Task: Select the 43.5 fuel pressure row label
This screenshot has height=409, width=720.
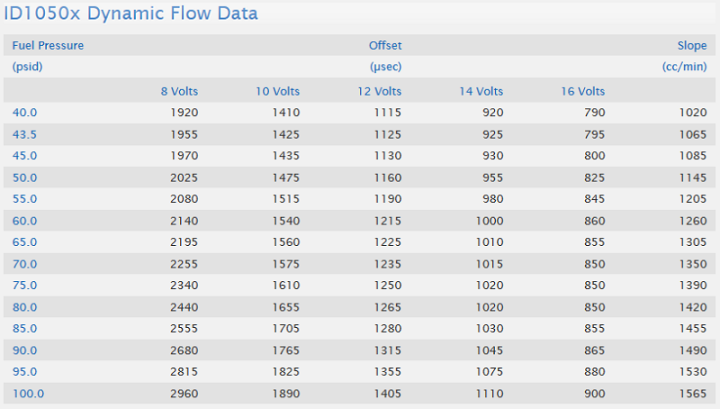Action: (x=25, y=134)
